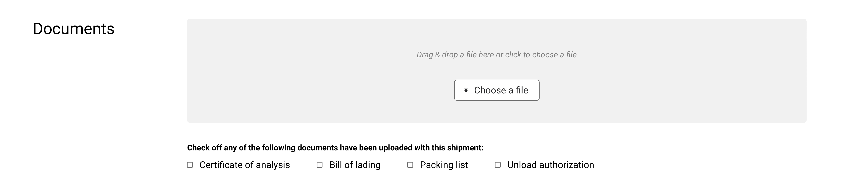Screen dimensions: 868x184
Task: Click the word 'authorization' in the last label
Action: click(567, 165)
